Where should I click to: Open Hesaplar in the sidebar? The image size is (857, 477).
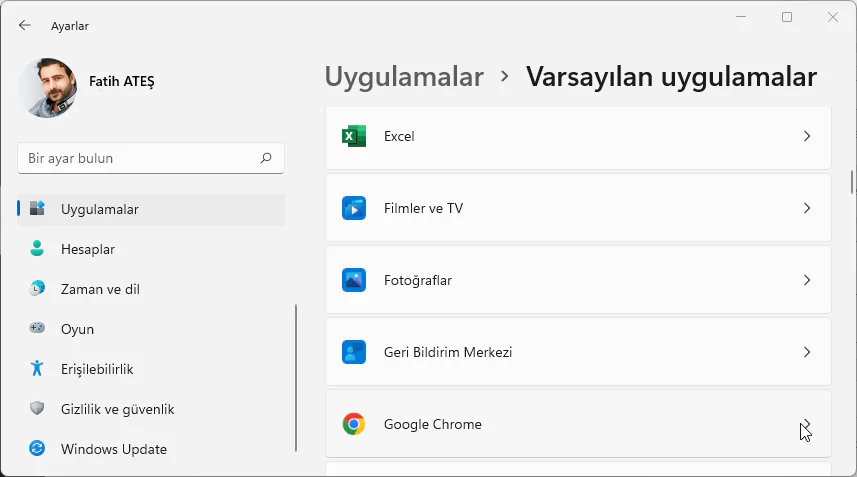88,249
